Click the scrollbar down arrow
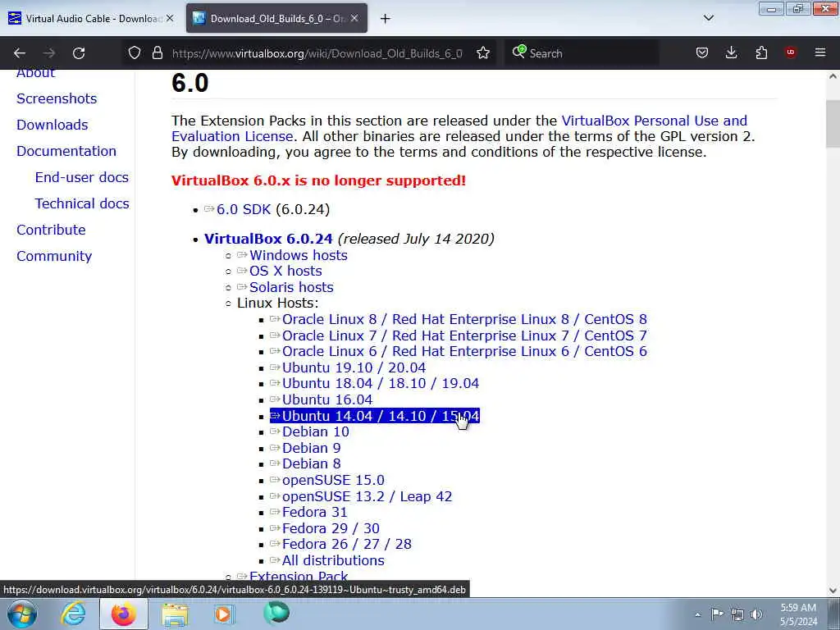The image size is (840, 630). point(833,591)
